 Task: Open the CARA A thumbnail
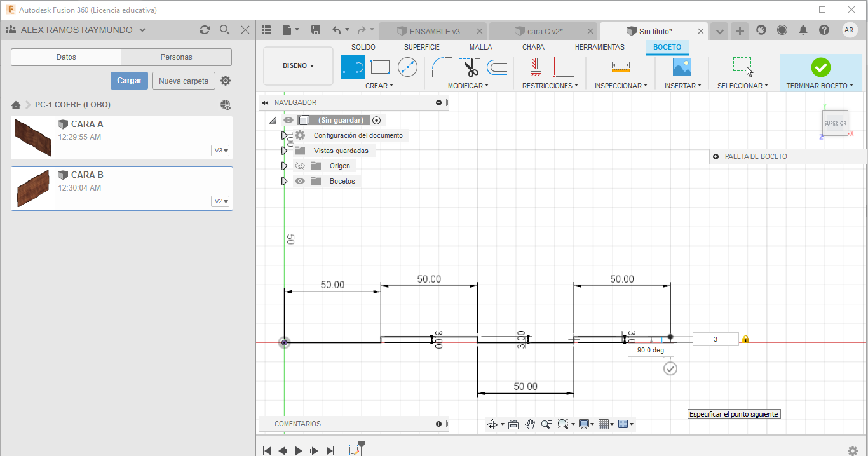[33, 138]
